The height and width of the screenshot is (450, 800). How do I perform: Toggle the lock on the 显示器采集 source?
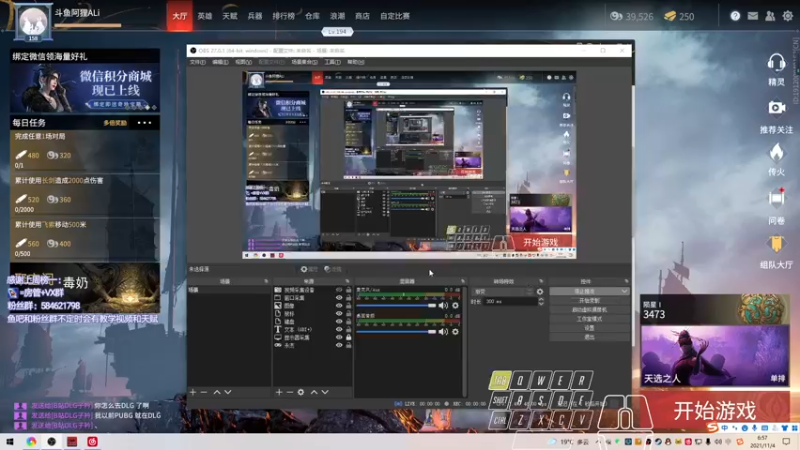349,337
